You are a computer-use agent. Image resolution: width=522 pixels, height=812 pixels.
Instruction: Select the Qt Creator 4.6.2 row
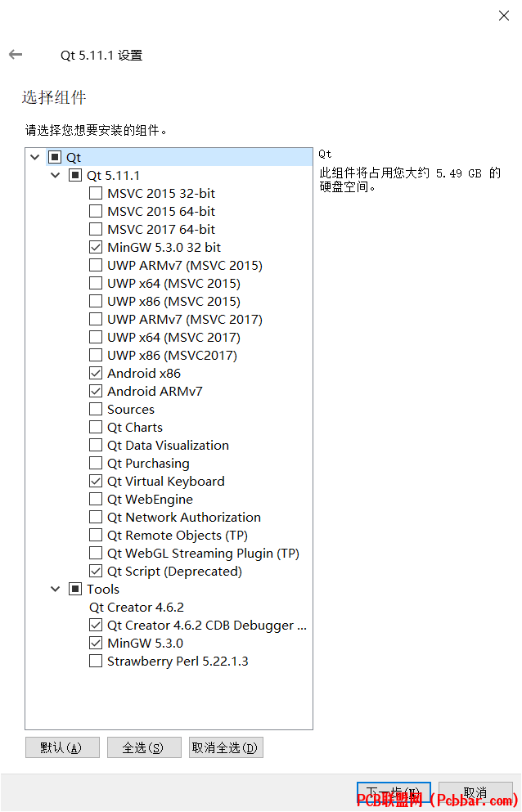[x=137, y=607]
